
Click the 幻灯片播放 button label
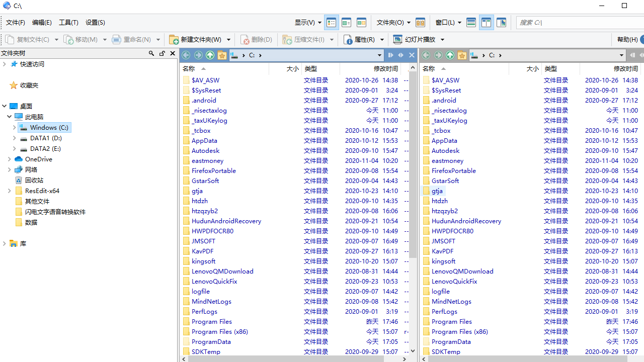coord(421,39)
